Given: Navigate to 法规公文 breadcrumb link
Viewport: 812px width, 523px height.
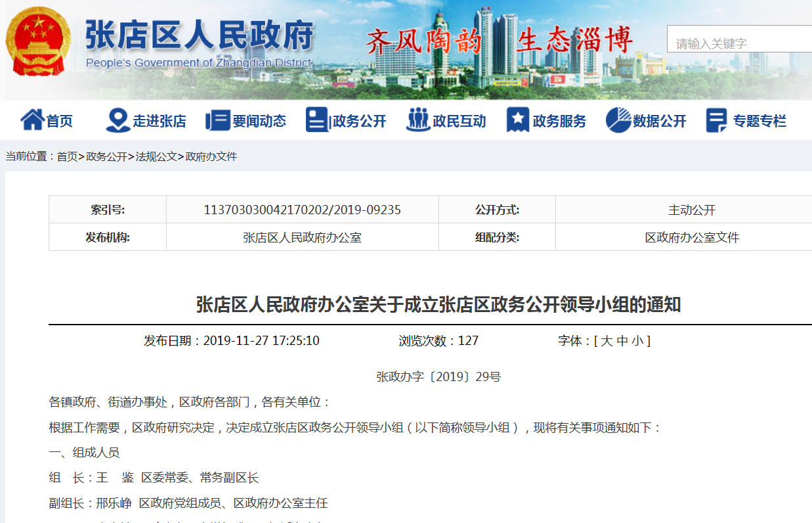Looking at the screenshot, I should click(x=156, y=156).
